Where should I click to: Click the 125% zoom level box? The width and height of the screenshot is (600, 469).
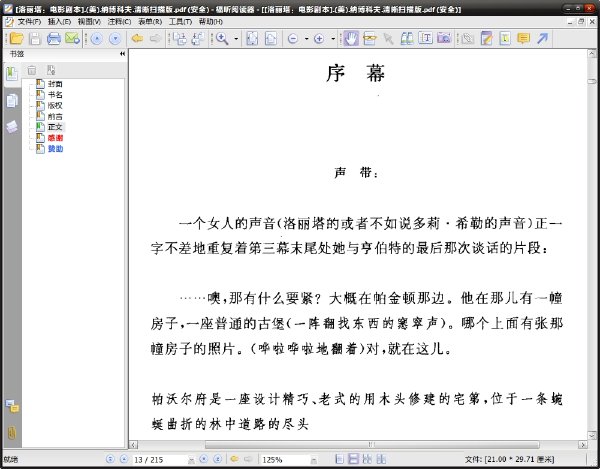tap(284, 459)
